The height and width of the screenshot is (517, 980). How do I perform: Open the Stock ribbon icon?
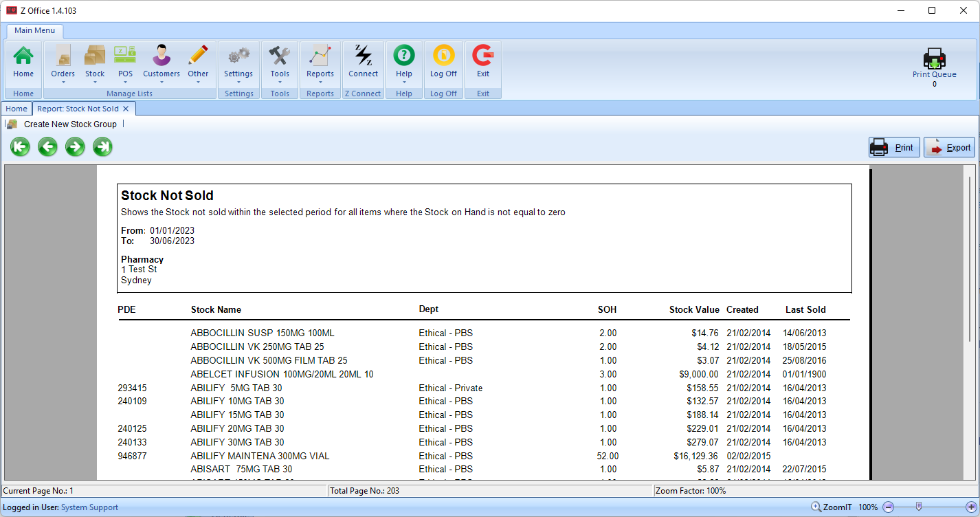click(x=95, y=55)
